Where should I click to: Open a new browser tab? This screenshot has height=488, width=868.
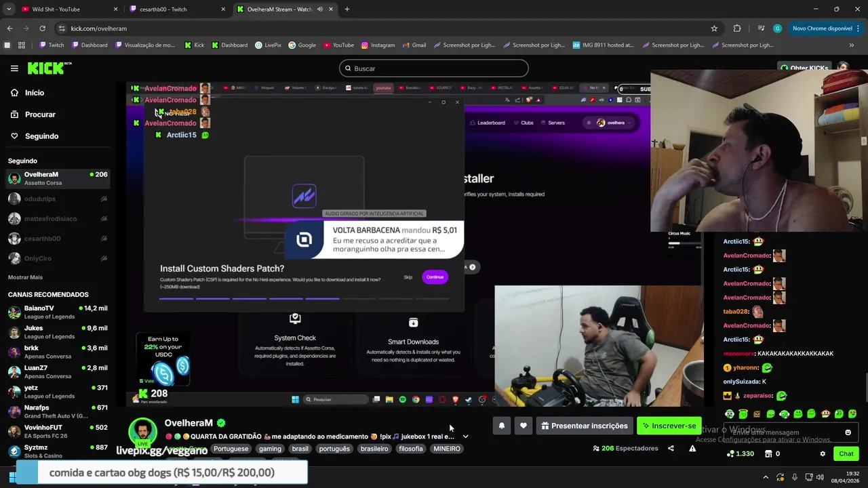(x=347, y=9)
